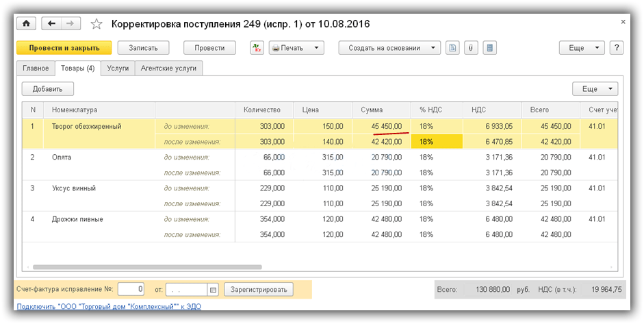Show Дт/Кт postings icon
644x324 pixels.
point(257,48)
